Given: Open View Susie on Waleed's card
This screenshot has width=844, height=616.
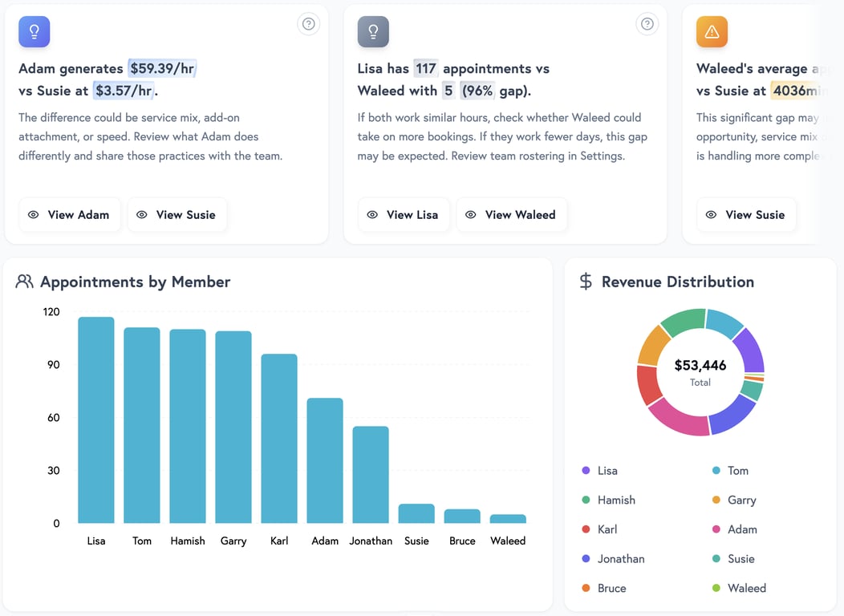Looking at the screenshot, I should [x=746, y=215].
